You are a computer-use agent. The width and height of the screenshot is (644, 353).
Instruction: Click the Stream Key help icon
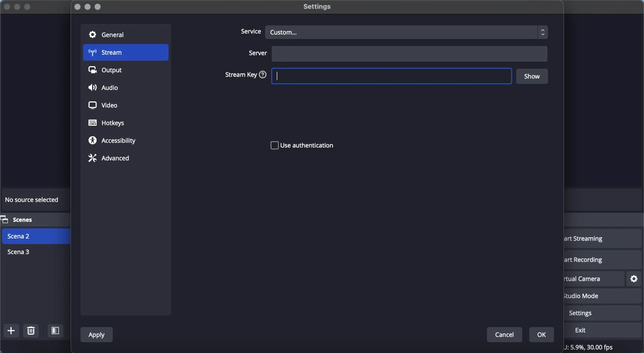pyautogui.click(x=262, y=75)
